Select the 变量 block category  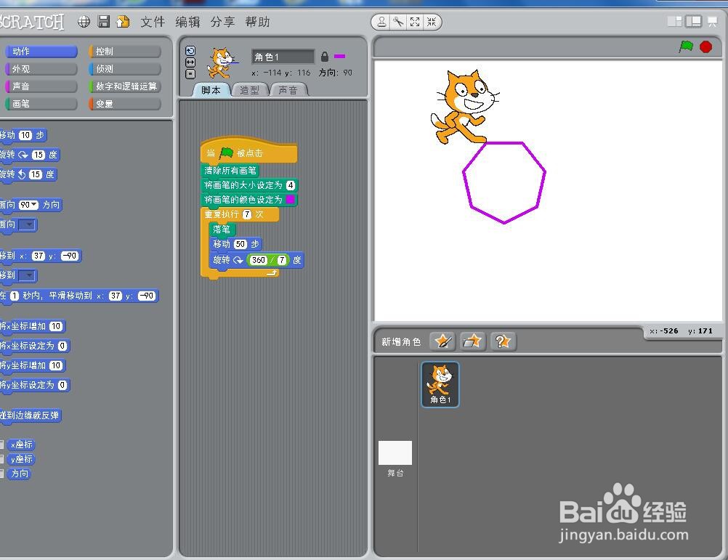[x=124, y=103]
